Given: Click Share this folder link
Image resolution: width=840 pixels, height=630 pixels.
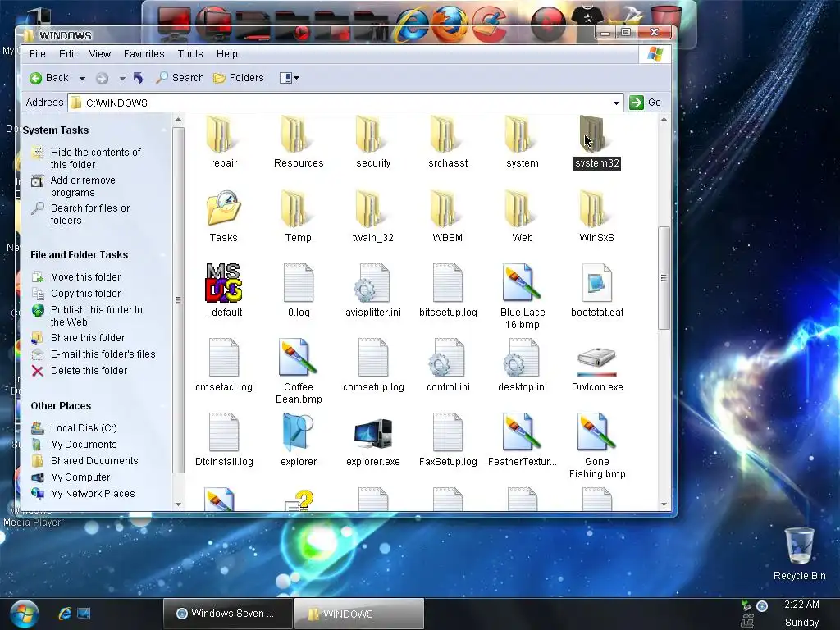Looking at the screenshot, I should point(87,338).
